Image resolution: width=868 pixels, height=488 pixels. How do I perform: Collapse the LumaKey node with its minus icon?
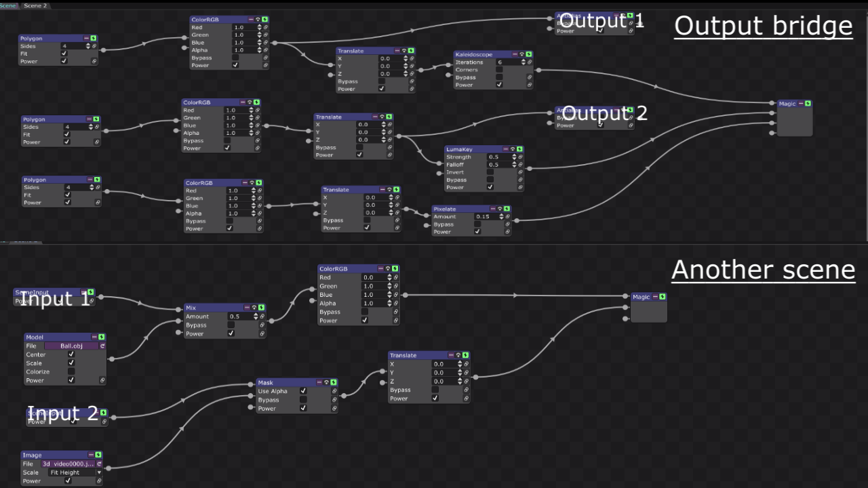tap(505, 149)
